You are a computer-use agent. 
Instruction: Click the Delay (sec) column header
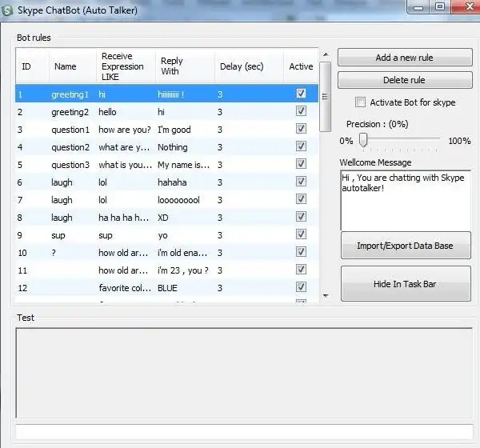249,66
